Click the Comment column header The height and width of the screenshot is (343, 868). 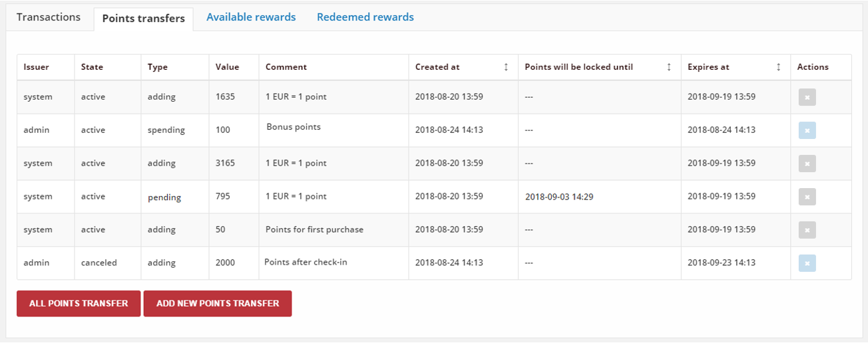tap(286, 67)
